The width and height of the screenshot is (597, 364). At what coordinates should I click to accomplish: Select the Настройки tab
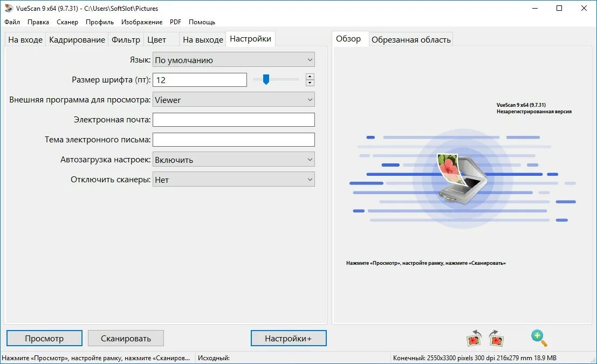point(251,39)
